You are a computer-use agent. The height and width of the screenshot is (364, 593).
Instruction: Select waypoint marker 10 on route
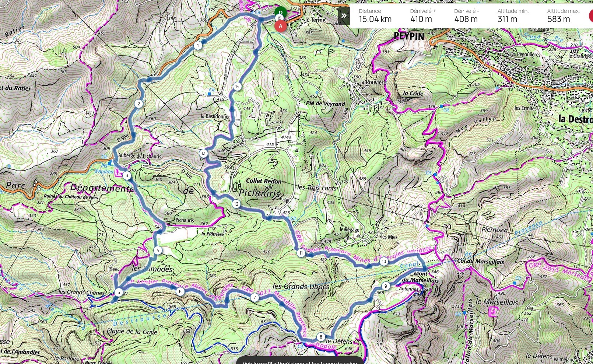pyautogui.click(x=384, y=262)
